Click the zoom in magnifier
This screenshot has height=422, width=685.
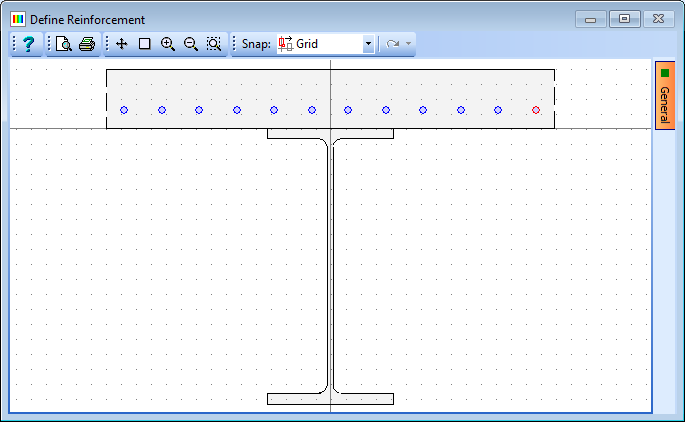coord(168,44)
